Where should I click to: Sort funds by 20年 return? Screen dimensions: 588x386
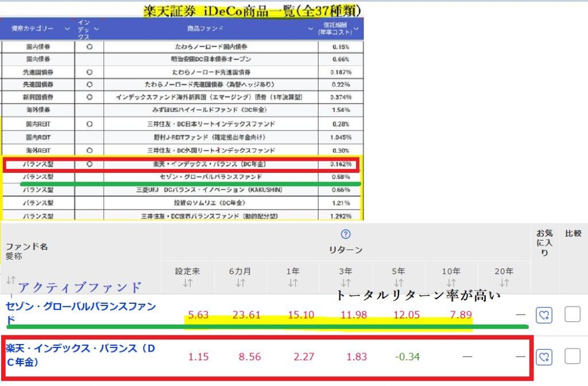[504, 283]
